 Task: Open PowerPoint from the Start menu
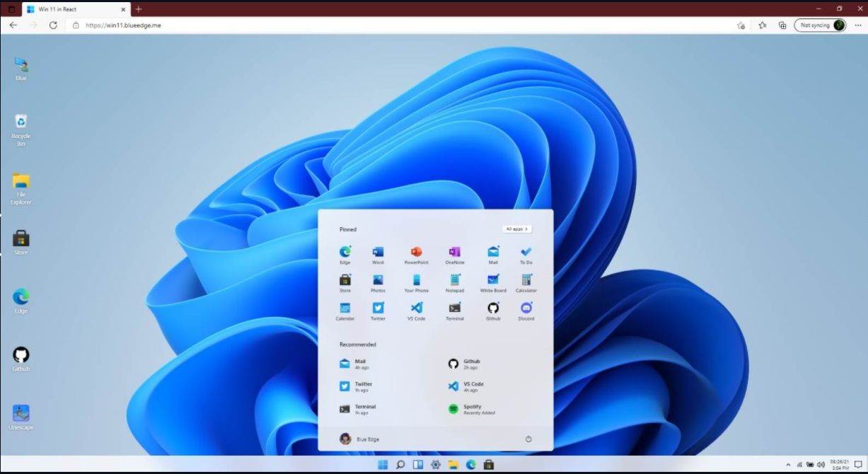(x=417, y=253)
